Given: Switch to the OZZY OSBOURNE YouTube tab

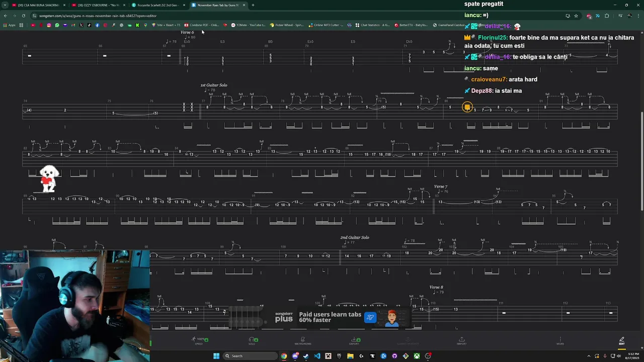Looking at the screenshot, I should 99,5.
